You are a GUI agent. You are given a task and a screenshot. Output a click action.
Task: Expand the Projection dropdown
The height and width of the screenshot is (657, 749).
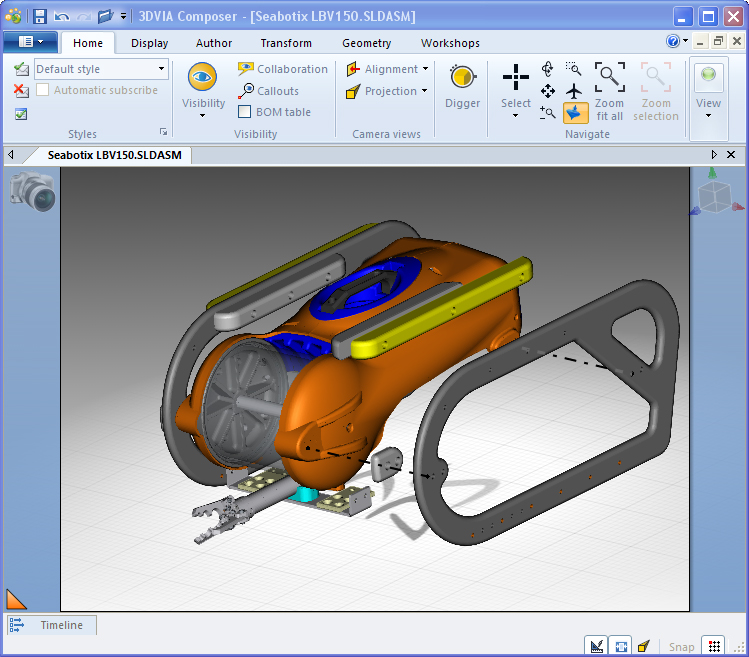click(425, 91)
